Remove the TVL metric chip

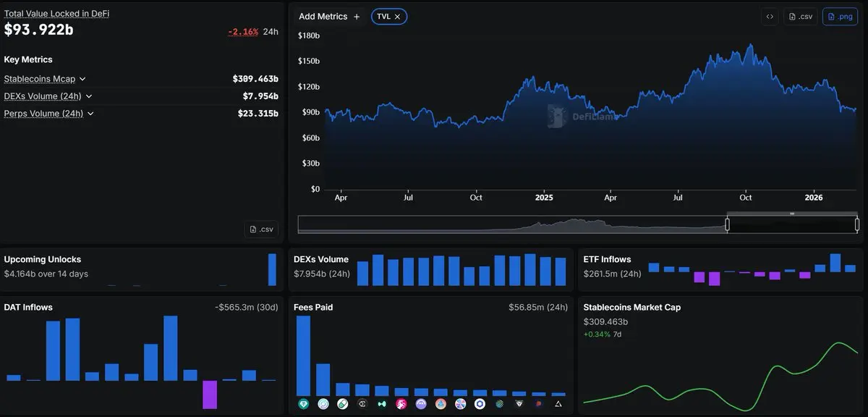(x=397, y=17)
